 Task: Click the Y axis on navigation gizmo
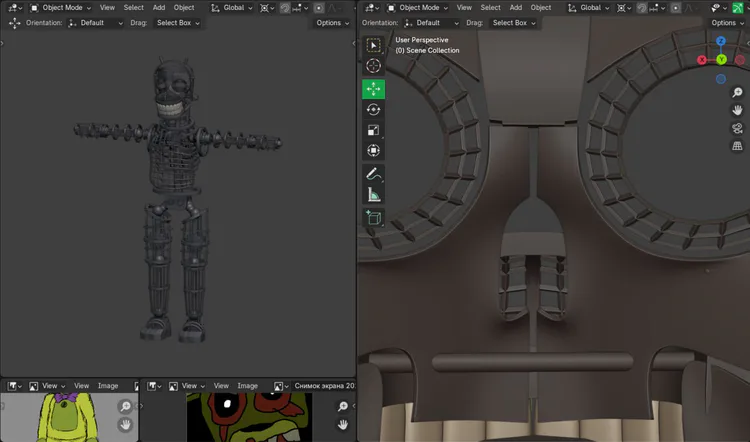pyautogui.click(x=721, y=59)
